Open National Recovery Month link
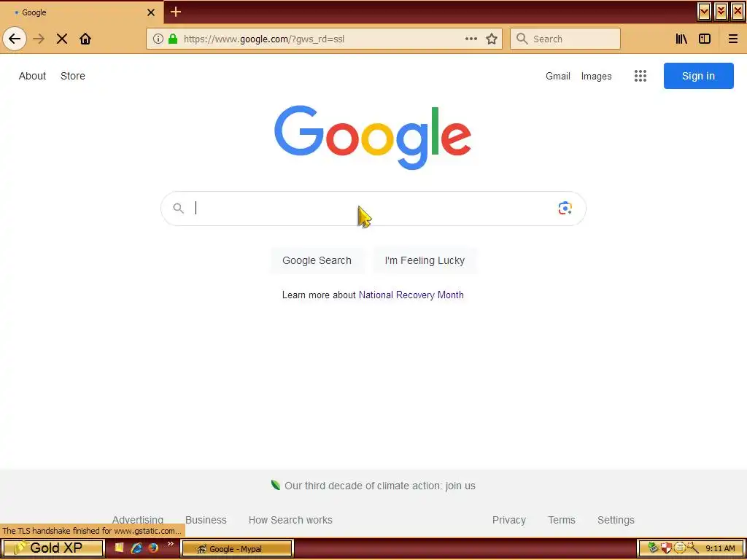Image resolution: width=747 pixels, height=560 pixels. pyautogui.click(x=411, y=295)
